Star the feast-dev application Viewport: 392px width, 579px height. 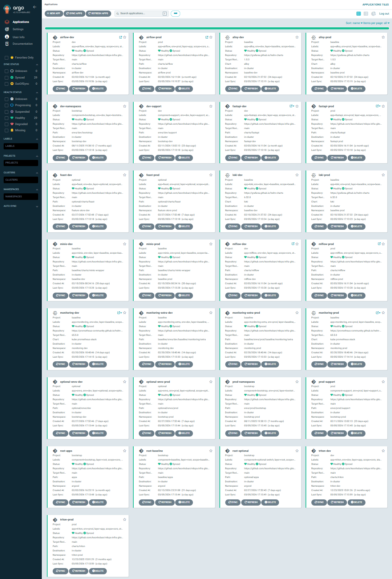[125, 175]
